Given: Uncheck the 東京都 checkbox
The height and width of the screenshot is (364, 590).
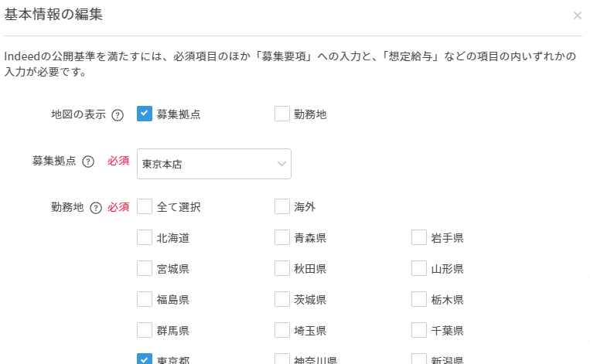Looking at the screenshot, I should tap(145, 359).
